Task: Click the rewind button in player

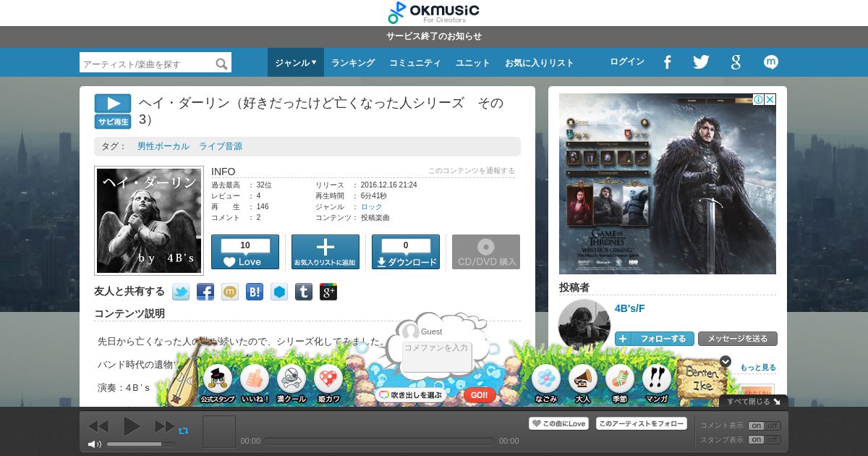Action: (98, 426)
